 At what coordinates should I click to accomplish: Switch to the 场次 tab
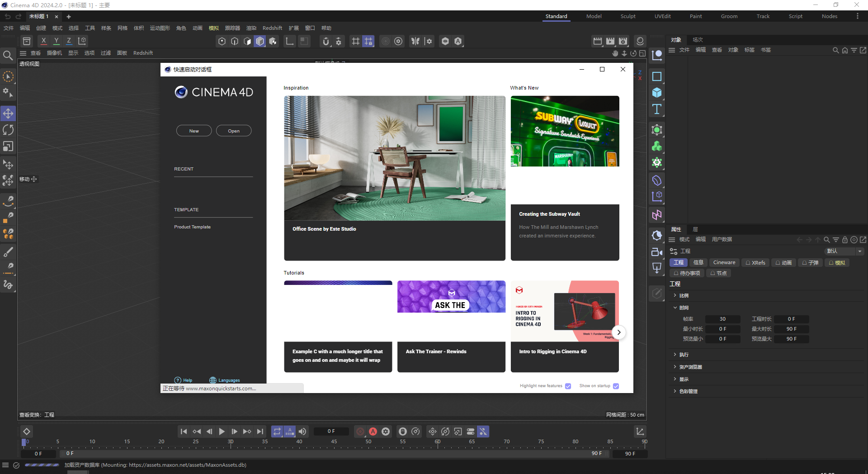[698, 40]
